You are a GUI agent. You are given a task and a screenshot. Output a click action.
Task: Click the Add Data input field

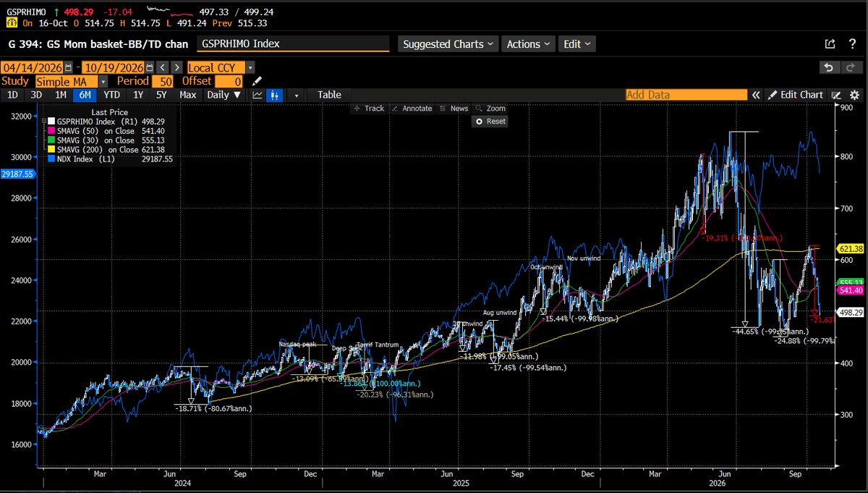pos(686,95)
